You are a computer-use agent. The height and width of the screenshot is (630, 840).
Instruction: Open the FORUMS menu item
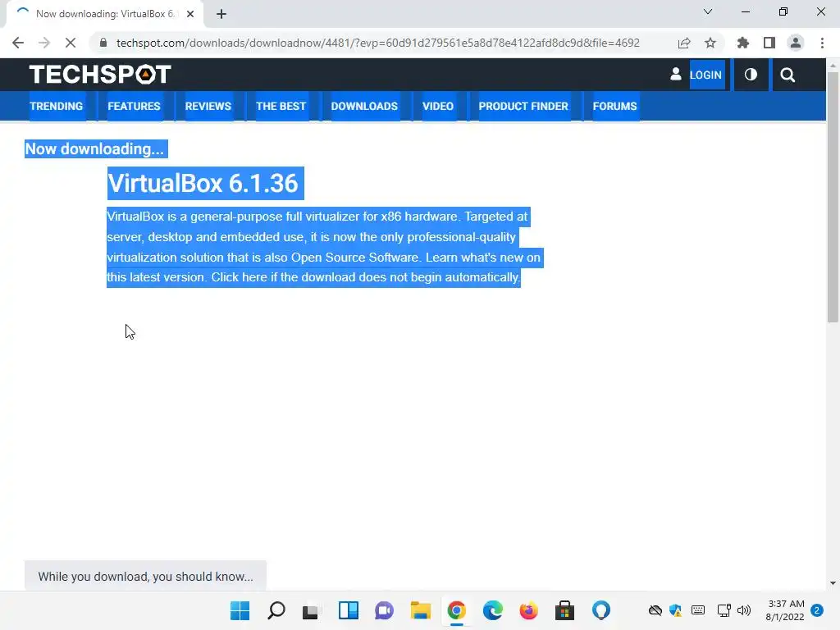pos(614,106)
